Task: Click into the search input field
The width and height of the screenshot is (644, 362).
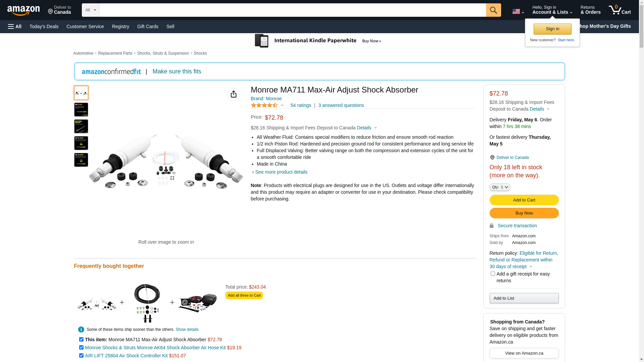Action: coord(292,10)
